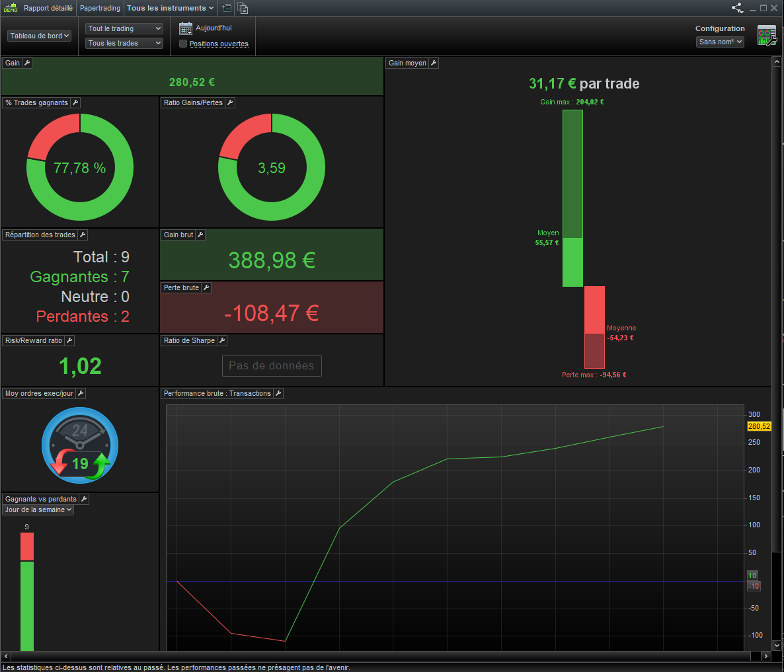
Task: Click the copy report icon in toolbar
Action: point(243,8)
